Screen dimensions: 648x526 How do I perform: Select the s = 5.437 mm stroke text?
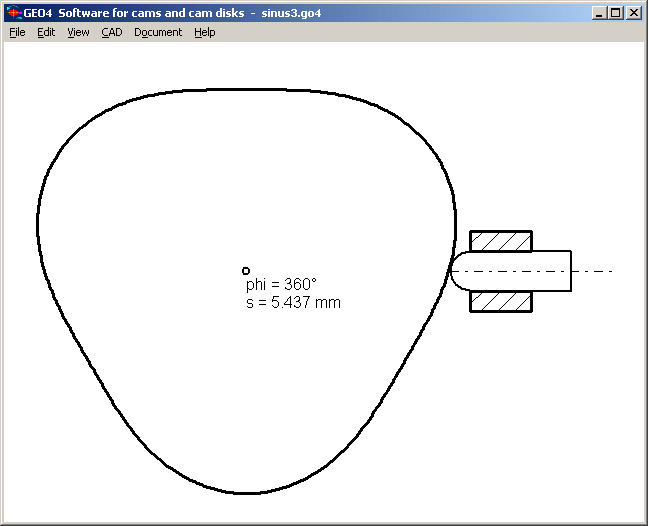tap(293, 302)
